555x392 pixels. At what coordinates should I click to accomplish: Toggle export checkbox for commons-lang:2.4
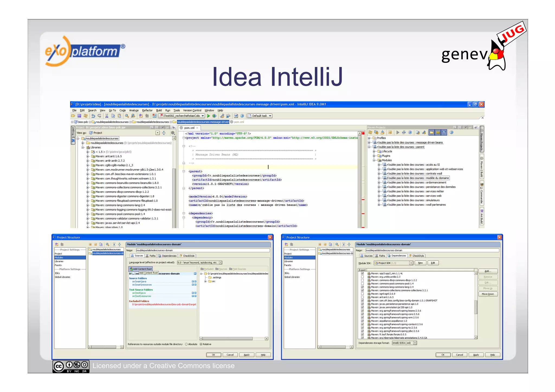[362, 287]
